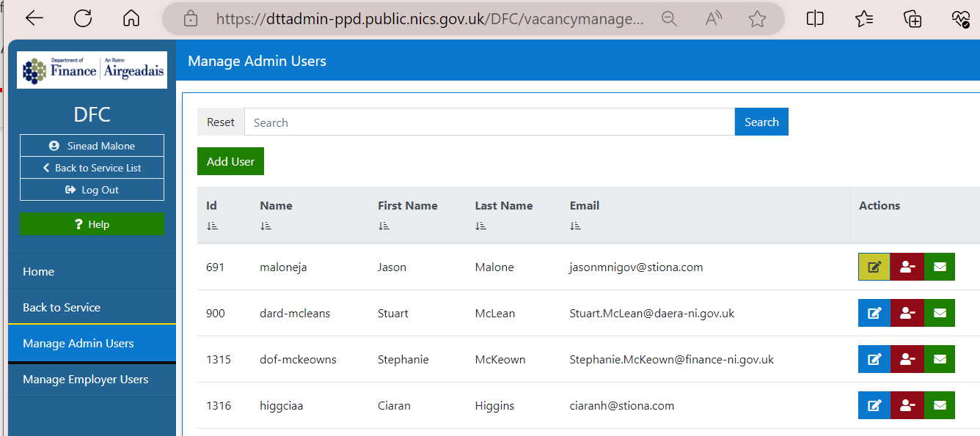Image resolution: width=980 pixels, height=436 pixels.
Task: Sort the table by Id column
Action: pyautogui.click(x=213, y=226)
